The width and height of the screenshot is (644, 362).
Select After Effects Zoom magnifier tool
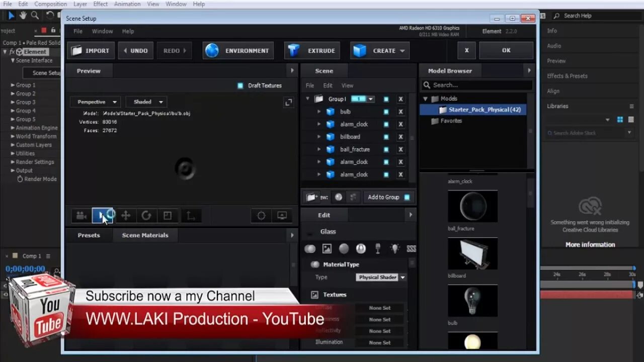[x=35, y=16]
